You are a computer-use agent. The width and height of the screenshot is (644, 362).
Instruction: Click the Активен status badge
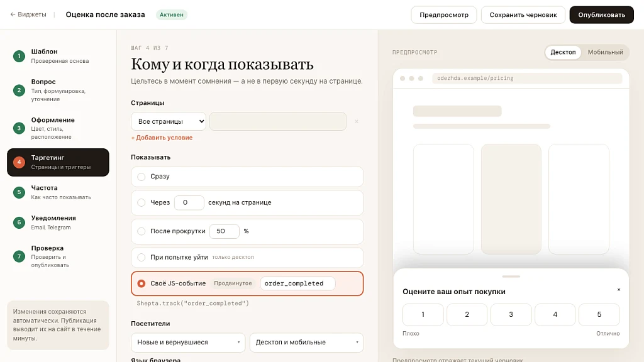[x=171, y=15]
